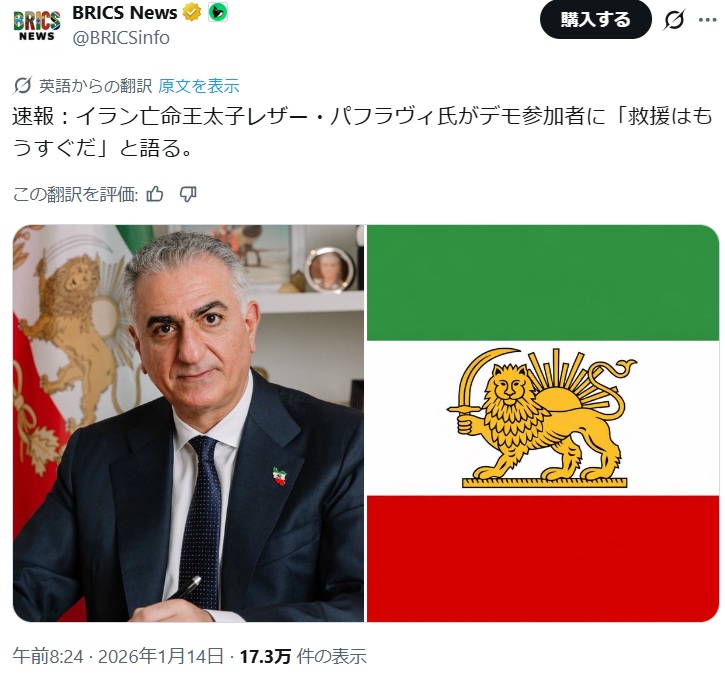This screenshot has width=725, height=677.
Task: Rate the translation with thumbs down
Action: 188,194
